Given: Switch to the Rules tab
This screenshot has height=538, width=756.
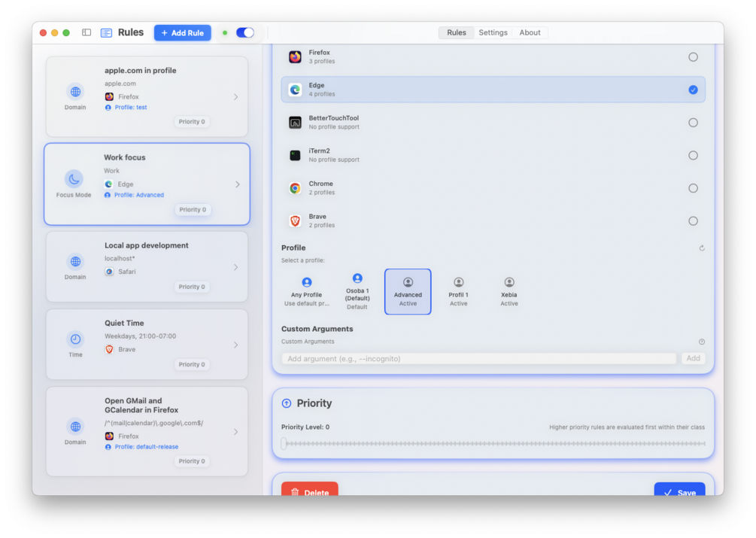Looking at the screenshot, I should click(x=456, y=33).
